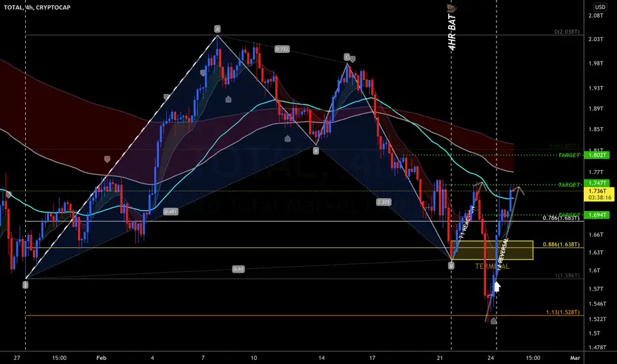
Task: Select the gray marker beneath the 1.522T low
Action: click(493, 321)
